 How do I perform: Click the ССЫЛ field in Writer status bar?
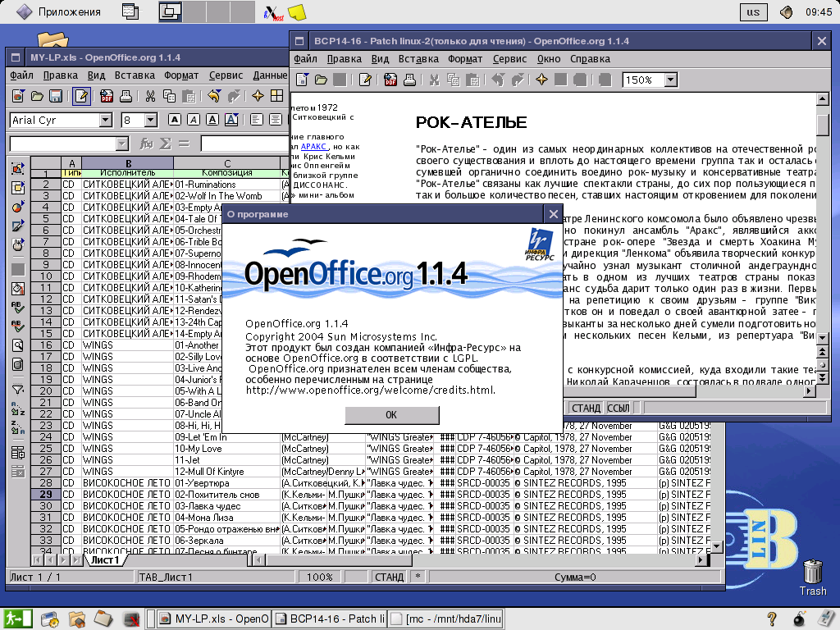pos(619,409)
